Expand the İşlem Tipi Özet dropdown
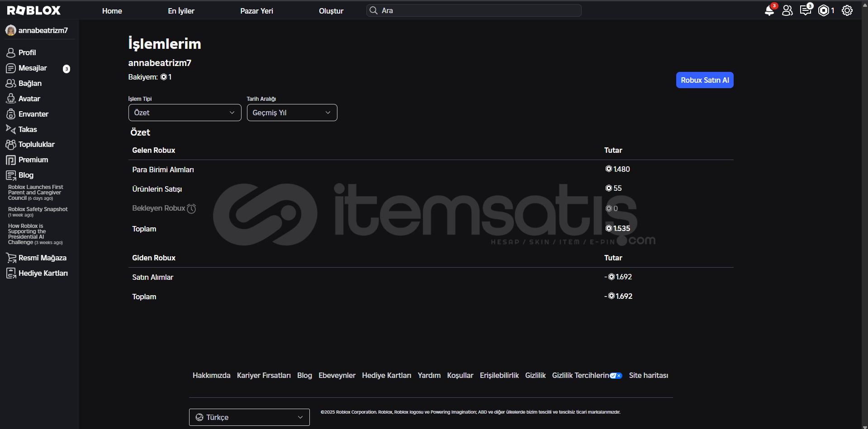This screenshot has width=868, height=429. 185,113
